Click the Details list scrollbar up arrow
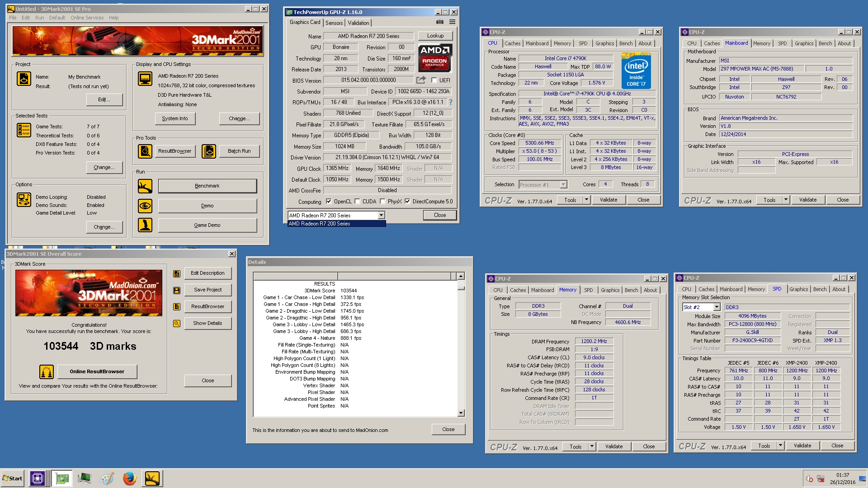 (x=461, y=276)
